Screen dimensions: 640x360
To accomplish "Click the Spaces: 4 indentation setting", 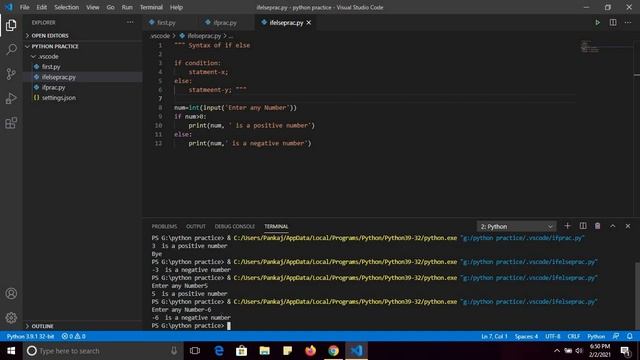I will [x=526, y=336].
